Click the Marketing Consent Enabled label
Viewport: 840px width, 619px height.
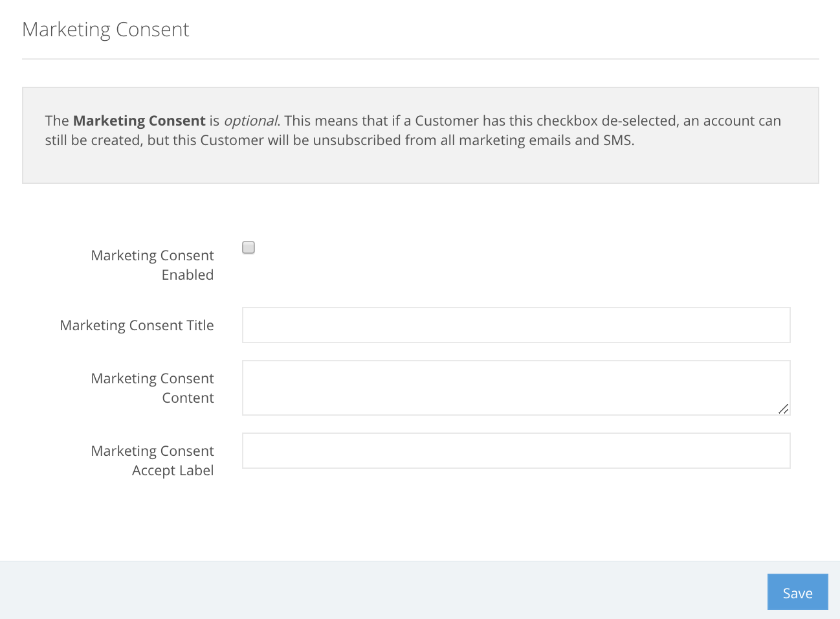[152, 264]
